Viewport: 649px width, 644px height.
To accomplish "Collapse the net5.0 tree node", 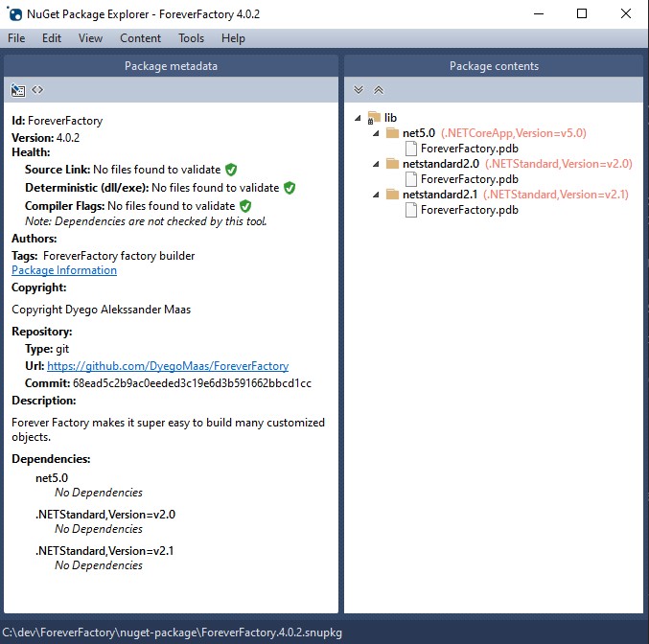I will (376, 133).
